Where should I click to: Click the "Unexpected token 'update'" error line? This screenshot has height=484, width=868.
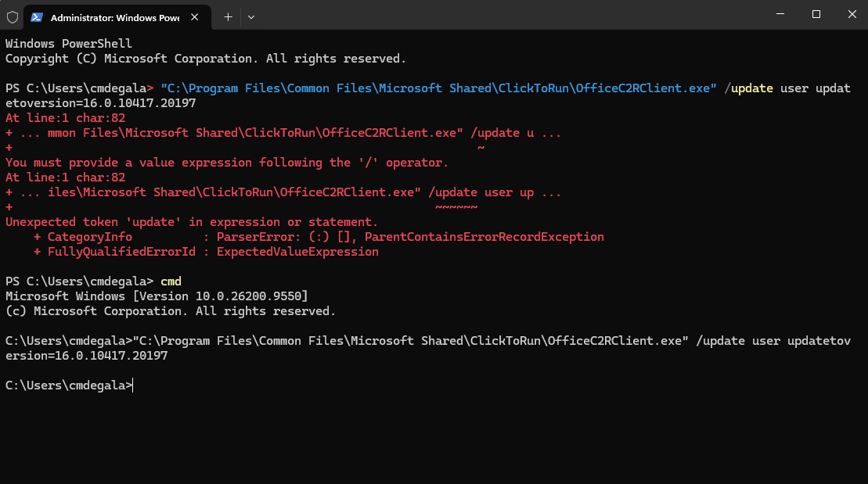(x=192, y=222)
